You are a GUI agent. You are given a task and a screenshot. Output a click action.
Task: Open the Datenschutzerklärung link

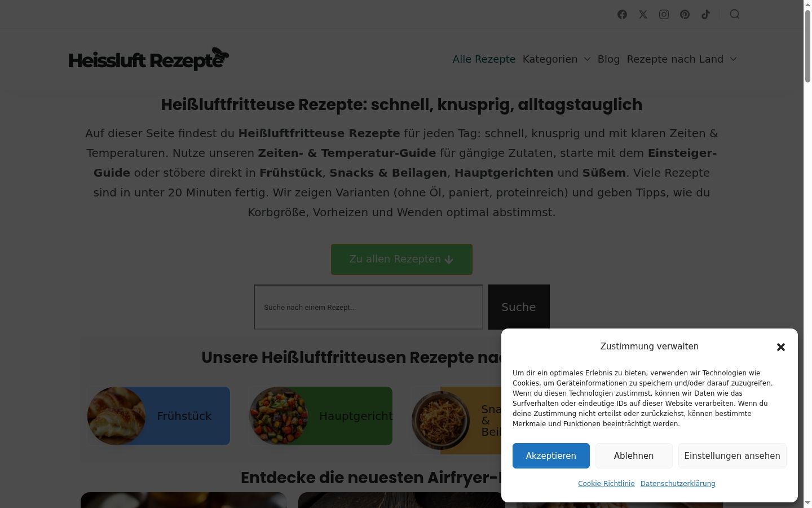(678, 484)
